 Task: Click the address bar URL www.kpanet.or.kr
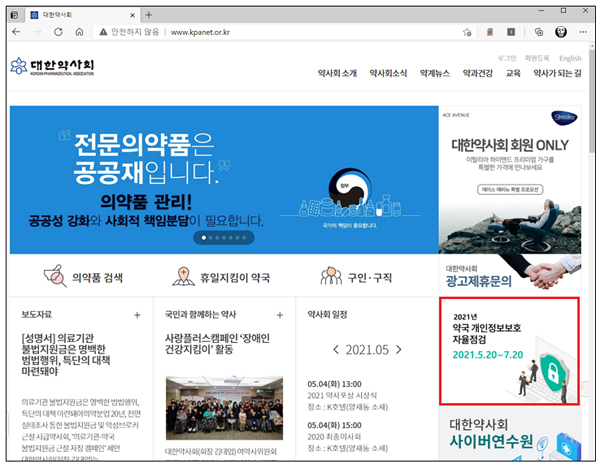tap(200, 32)
